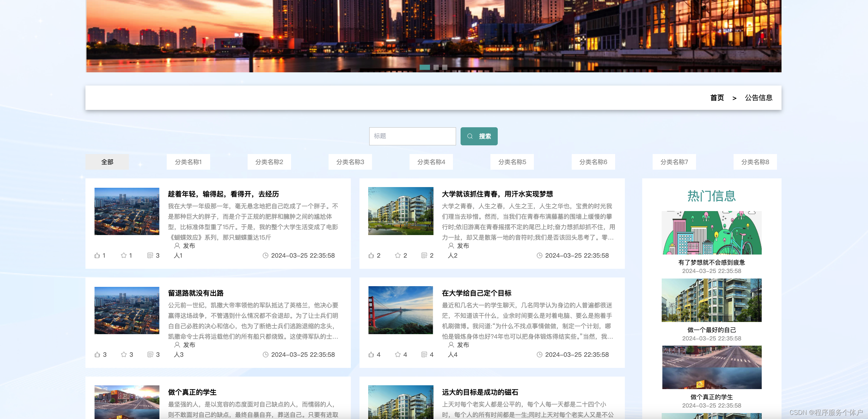The height and width of the screenshot is (419, 868).
Task: Open hot item '有了梦想就不会感到疲惫' thumbnail
Action: click(x=711, y=233)
